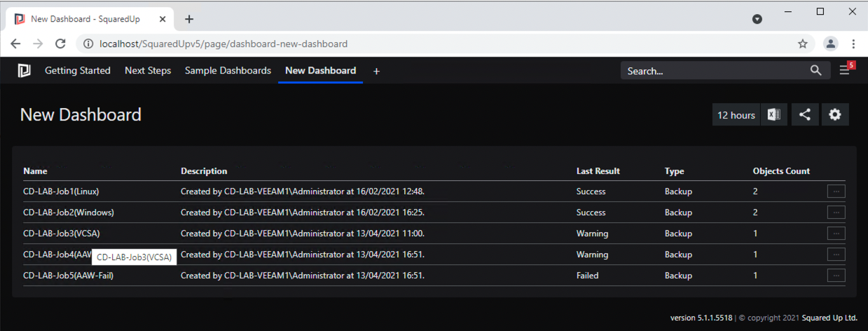868x331 pixels.
Task: Reload the page with refresh icon
Action: coord(61,43)
